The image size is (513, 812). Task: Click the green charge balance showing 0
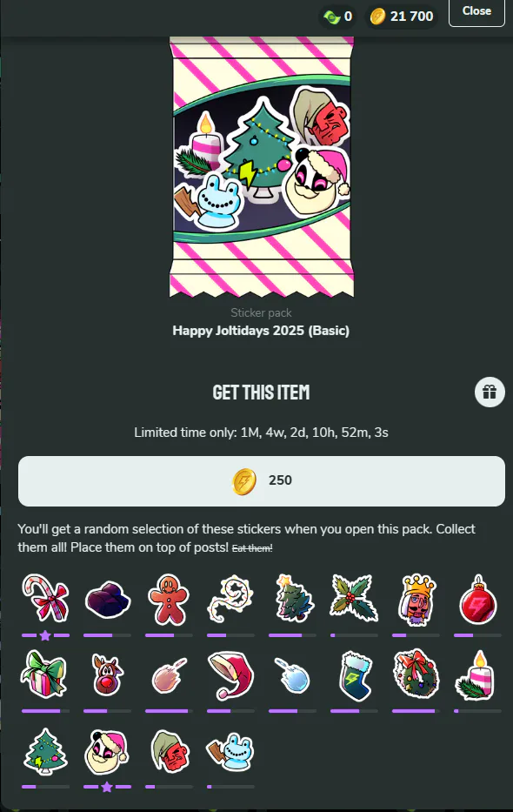(337, 17)
